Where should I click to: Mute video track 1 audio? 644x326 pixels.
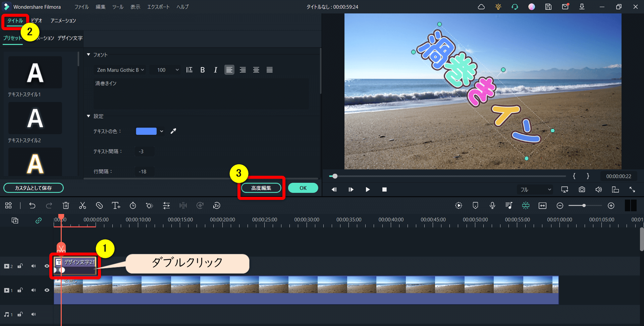point(34,290)
